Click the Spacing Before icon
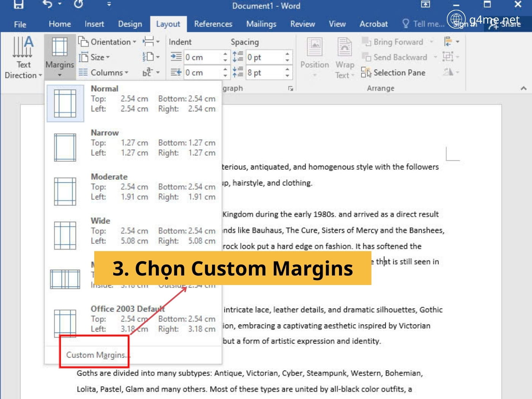Image resolution: width=532 pixels, height=399 pixels. 238,57
